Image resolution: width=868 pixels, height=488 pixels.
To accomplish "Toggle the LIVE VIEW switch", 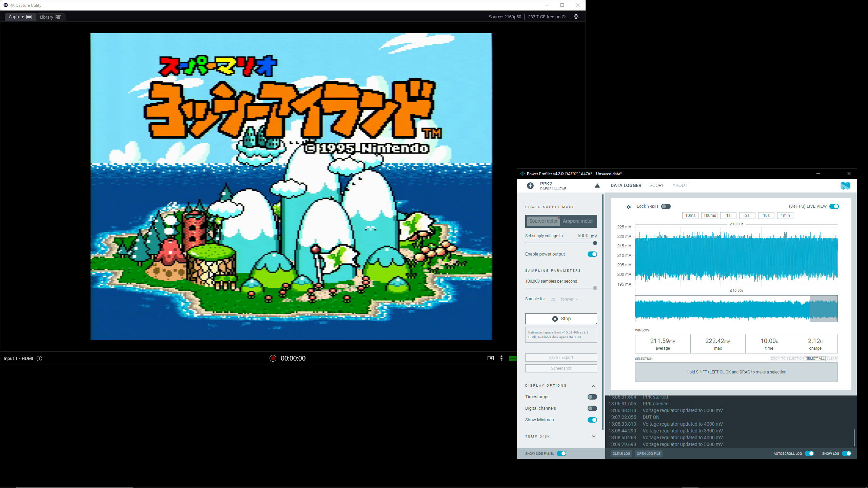I will click(x=834, y=206).
